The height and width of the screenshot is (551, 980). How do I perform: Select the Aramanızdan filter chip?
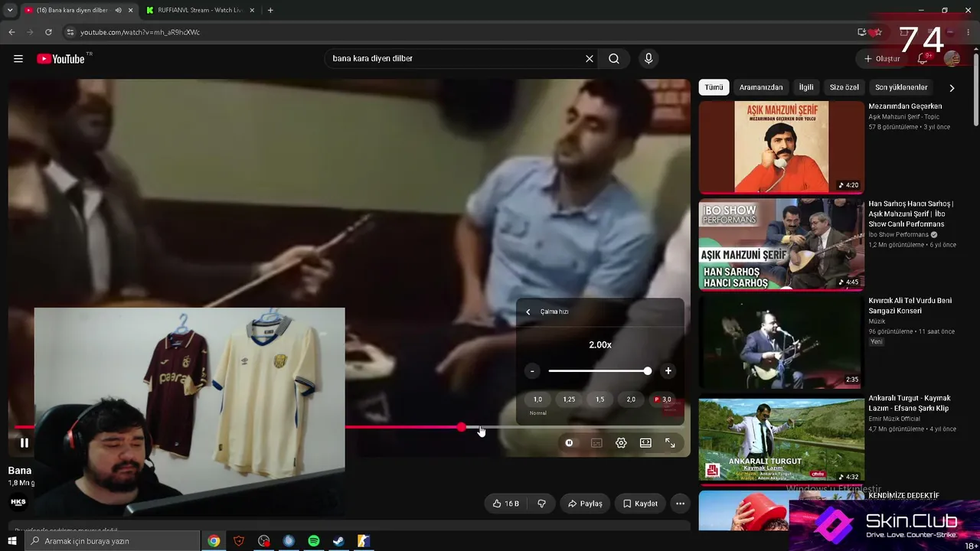tap(761, 87)
